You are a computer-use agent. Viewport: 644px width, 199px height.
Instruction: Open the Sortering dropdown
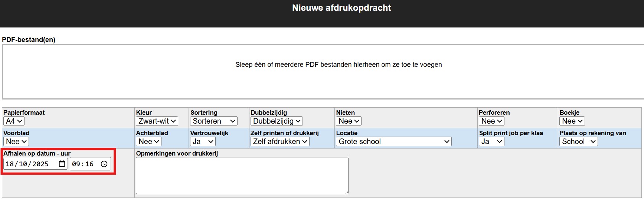tap(214, 121)
